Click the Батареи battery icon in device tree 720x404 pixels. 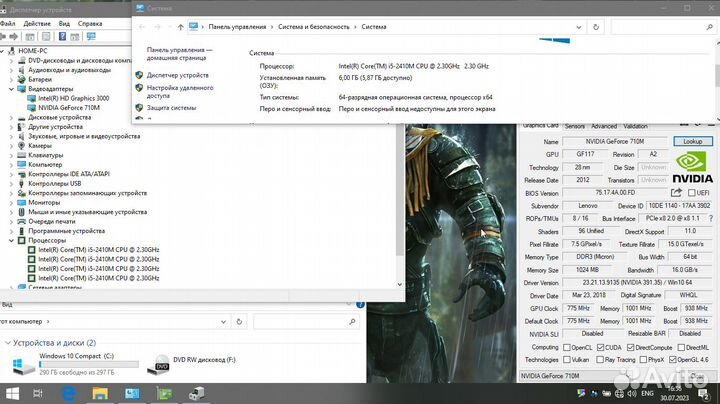point(21,79)
